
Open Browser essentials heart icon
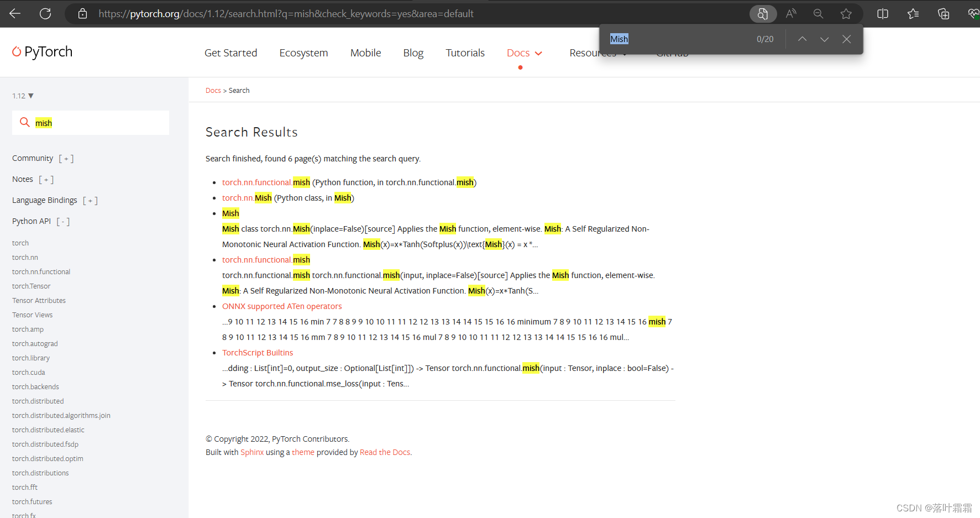click(x=972, y=14)
